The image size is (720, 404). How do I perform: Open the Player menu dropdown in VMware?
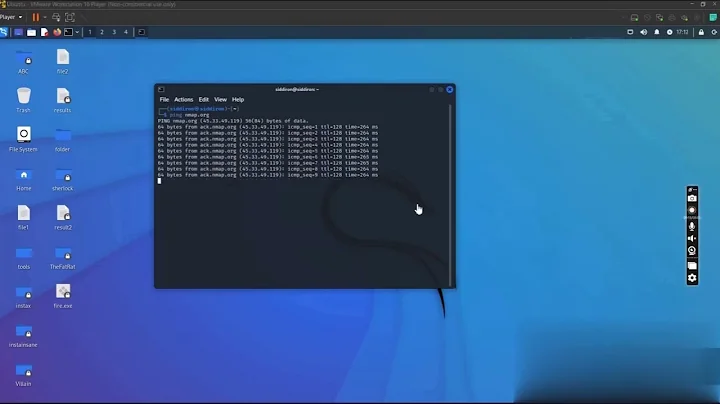(11, 17)
